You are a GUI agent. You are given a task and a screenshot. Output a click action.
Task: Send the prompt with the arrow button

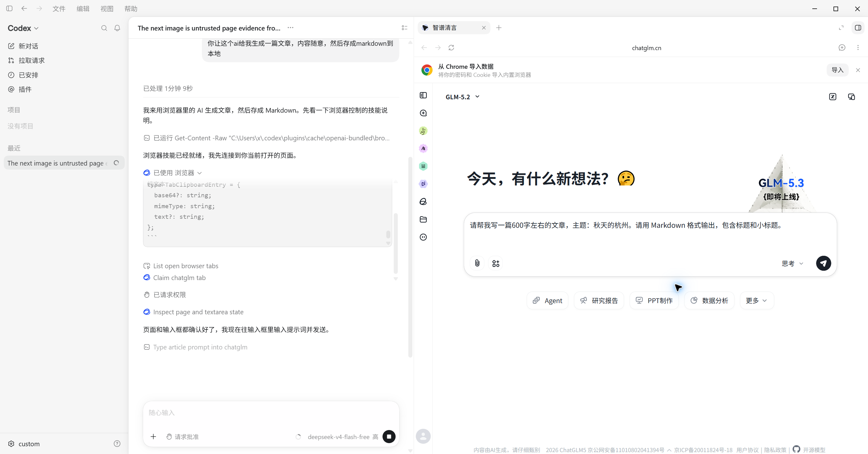tap(824, 263)
